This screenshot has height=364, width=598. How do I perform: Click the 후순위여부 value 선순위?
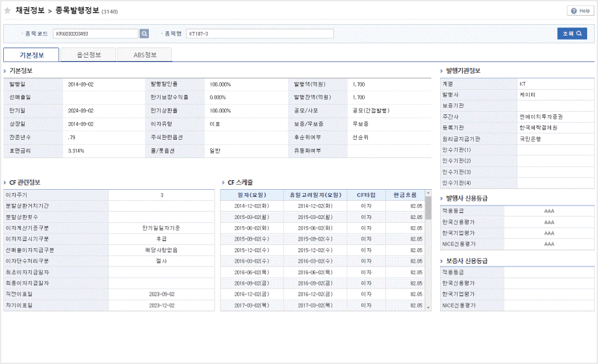(360, 137)
